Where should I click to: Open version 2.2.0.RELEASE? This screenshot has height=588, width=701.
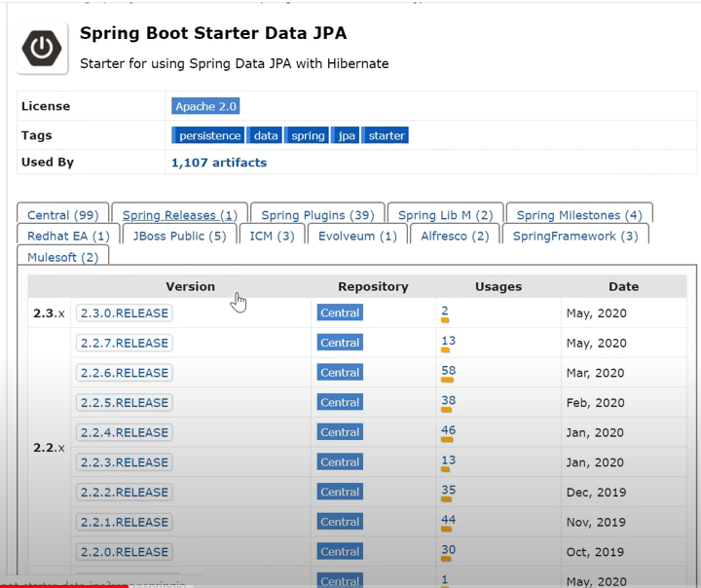coord(125,552)
